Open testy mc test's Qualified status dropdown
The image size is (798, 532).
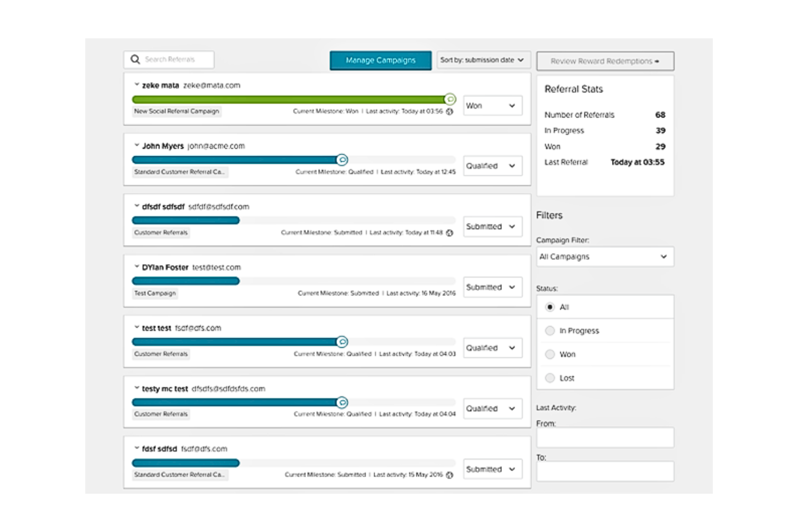pyautogui.click(x=493, y=409)
